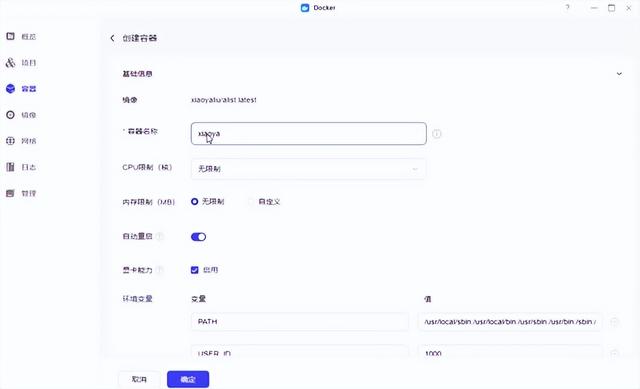Toggle the 自动重启 auto-restart switch
Image resolution: width=640 pixels, height=389 pixels.
[198, 237]
